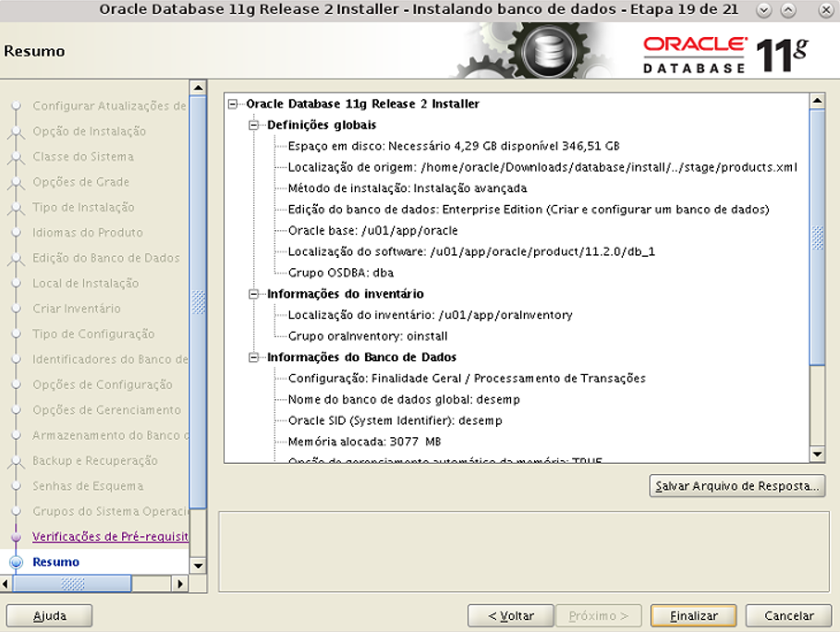The image size is (840, 632).
Task: Click the summary tree scroll down arrow
Action: click(x=817, y=455)
